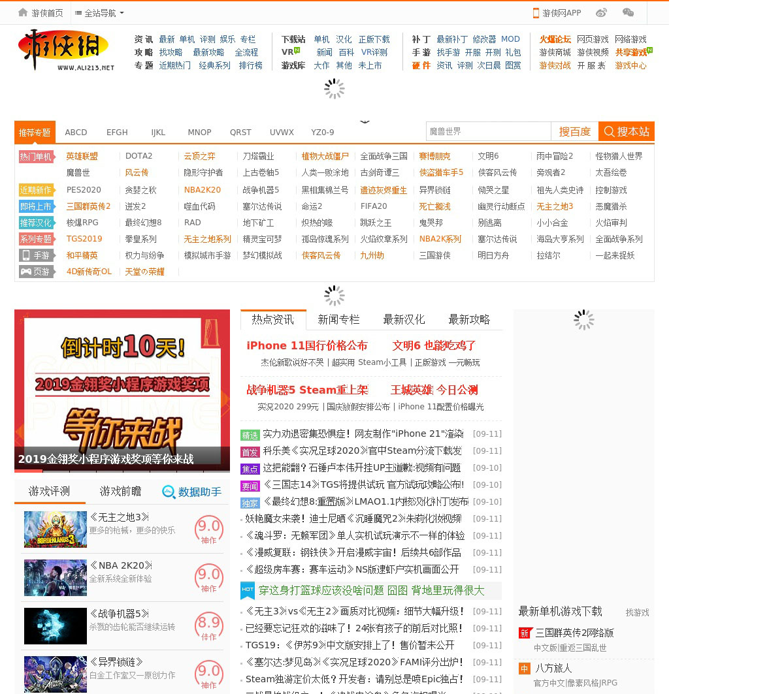784x694 pixels.
Task: Click the 手游 phone icon label
Action: pyautogui.click(x=36, y=255)
